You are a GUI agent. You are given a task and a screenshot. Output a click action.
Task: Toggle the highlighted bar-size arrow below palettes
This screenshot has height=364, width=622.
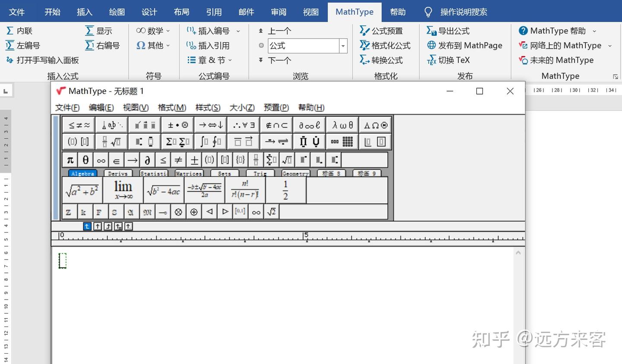coord(87,226)
